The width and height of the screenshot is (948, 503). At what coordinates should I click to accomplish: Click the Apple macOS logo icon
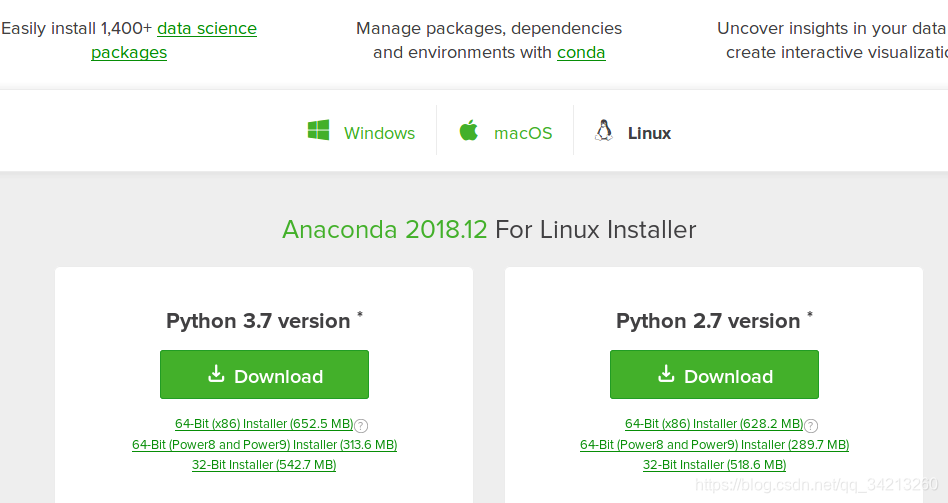[x=469, y=130]
